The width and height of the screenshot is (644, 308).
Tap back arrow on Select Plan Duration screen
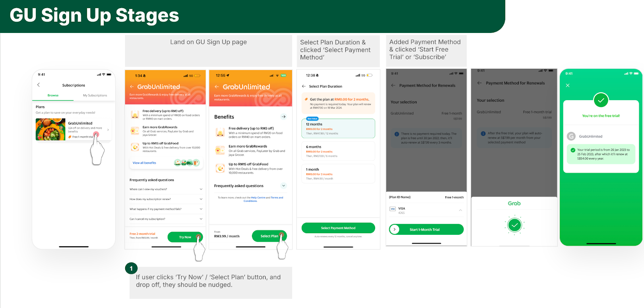coord(303,86)
